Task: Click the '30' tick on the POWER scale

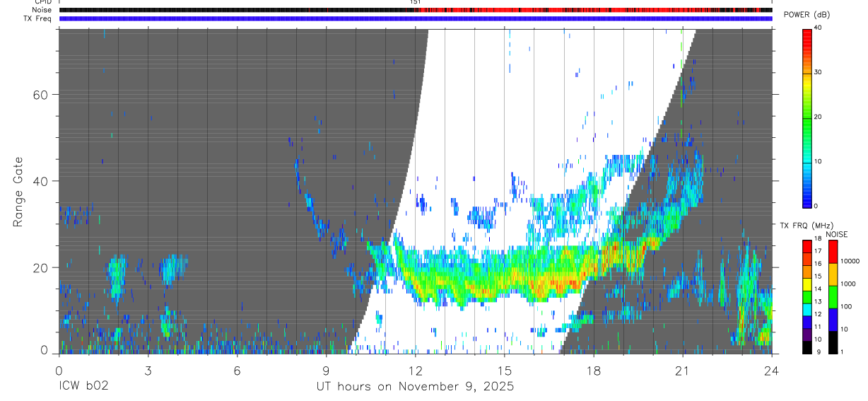Action: tap(819, 73)
